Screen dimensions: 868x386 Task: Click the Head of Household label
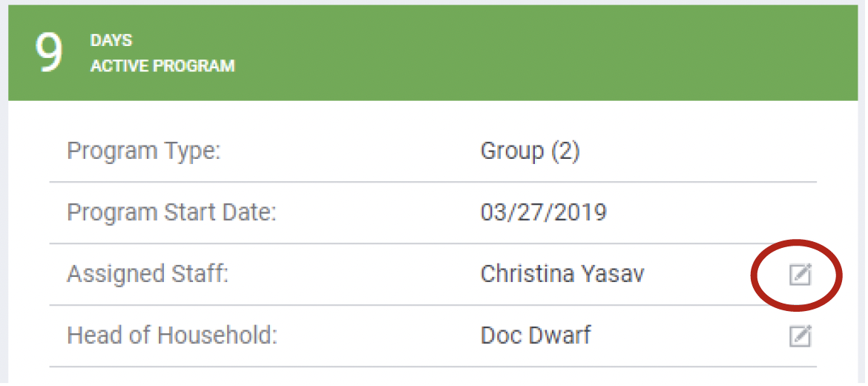[x=171, y=336]
